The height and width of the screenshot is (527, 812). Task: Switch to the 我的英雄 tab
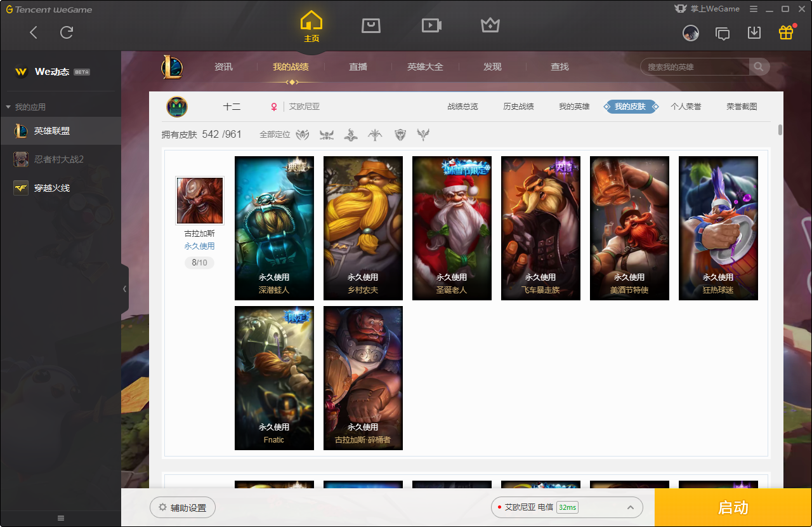574,107
